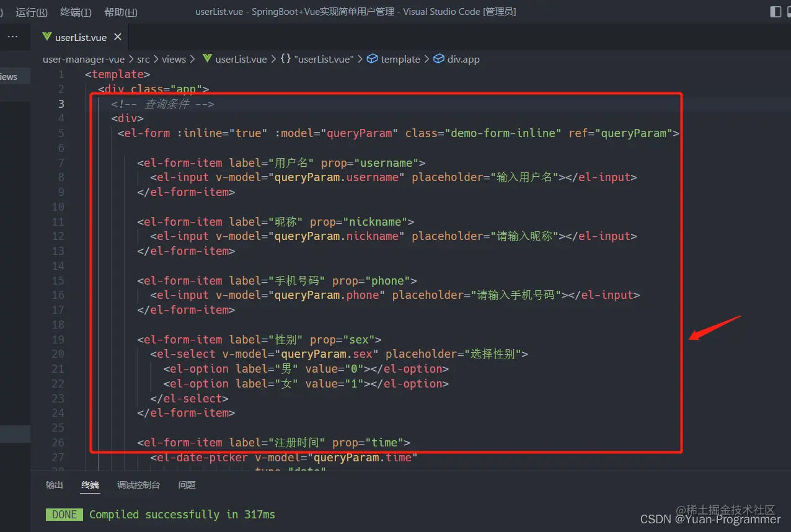Open the "userList.vue" symbol breadcrumb
The height and width of the screenshot is (532, 791).
[x=324, y=59]
